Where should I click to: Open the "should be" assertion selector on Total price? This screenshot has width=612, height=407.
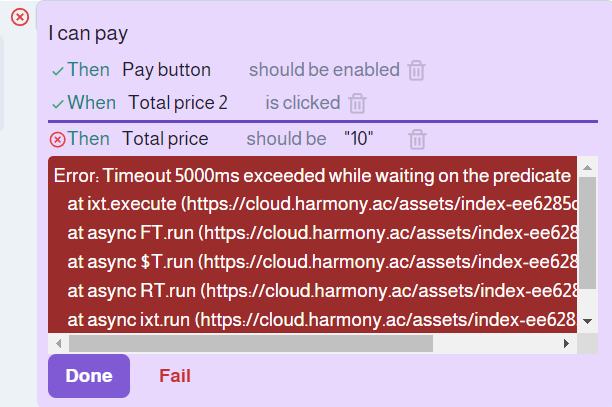click(286, 139)
